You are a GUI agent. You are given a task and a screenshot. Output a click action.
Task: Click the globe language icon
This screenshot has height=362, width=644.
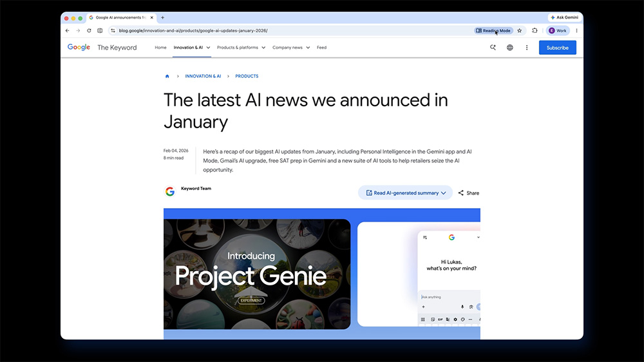click(510, 48)
